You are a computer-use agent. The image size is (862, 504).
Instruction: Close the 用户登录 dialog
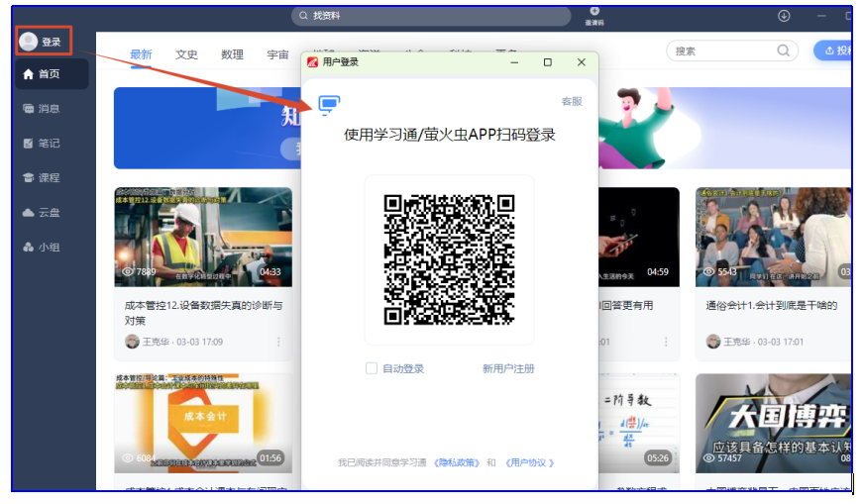[581, 62]
